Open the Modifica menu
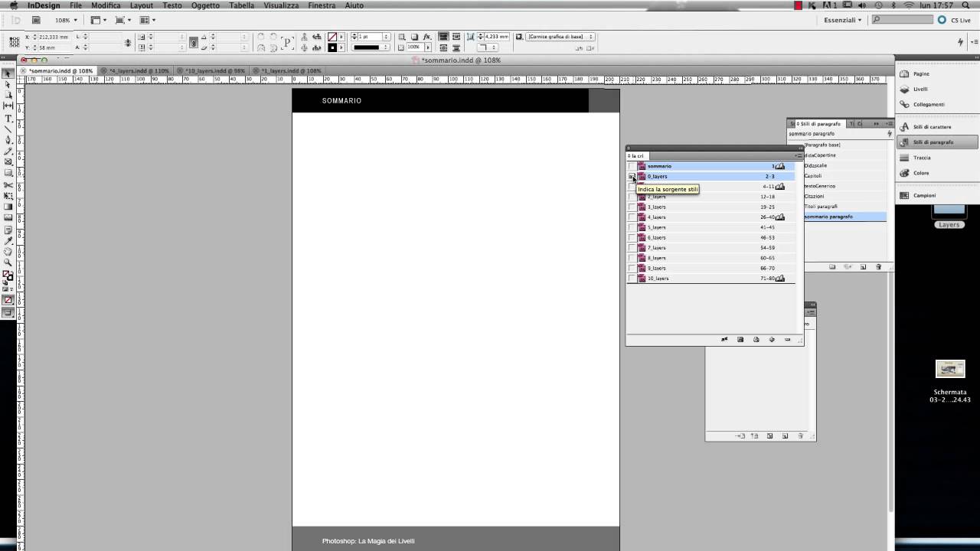This screenshot has width=980, height=551. [106, 5]
